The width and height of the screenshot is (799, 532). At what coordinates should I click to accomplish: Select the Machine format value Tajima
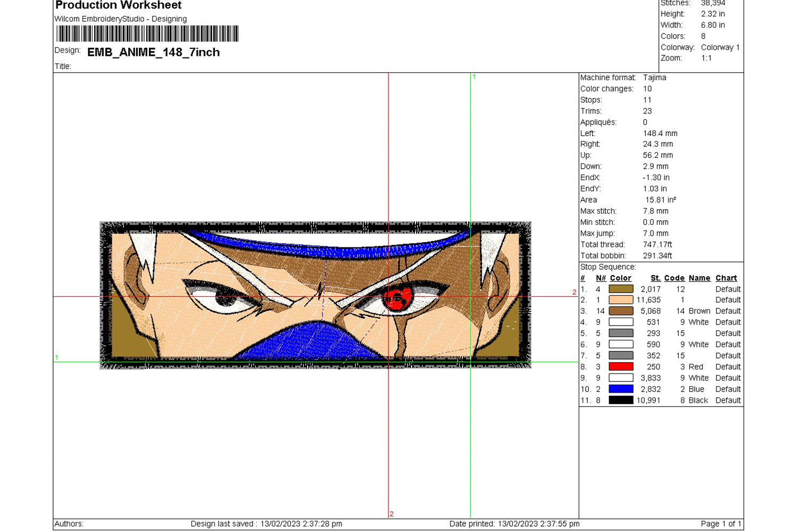[x=654, y=78]
